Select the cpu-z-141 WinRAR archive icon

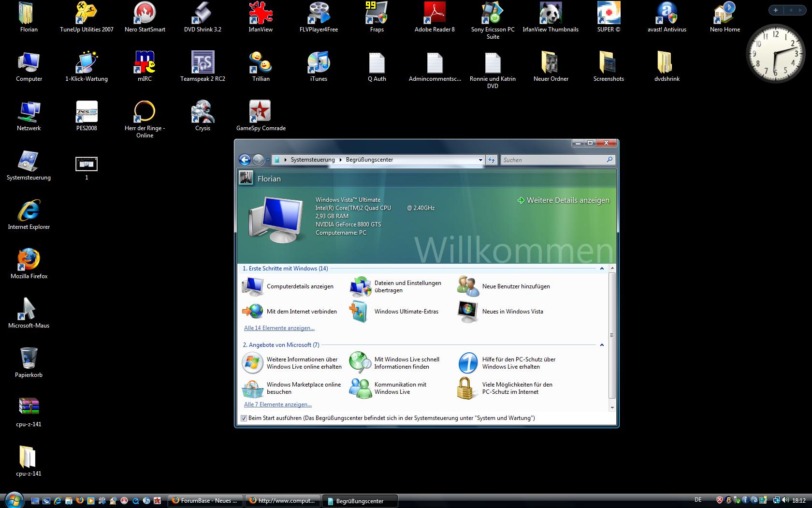(x=29, y=411)
